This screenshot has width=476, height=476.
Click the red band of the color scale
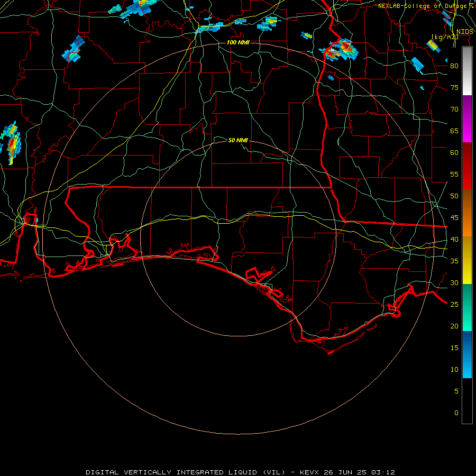[467, 166]
